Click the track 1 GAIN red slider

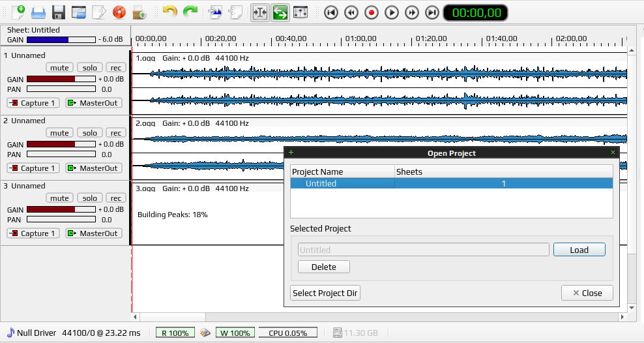(x=61, y=79)
